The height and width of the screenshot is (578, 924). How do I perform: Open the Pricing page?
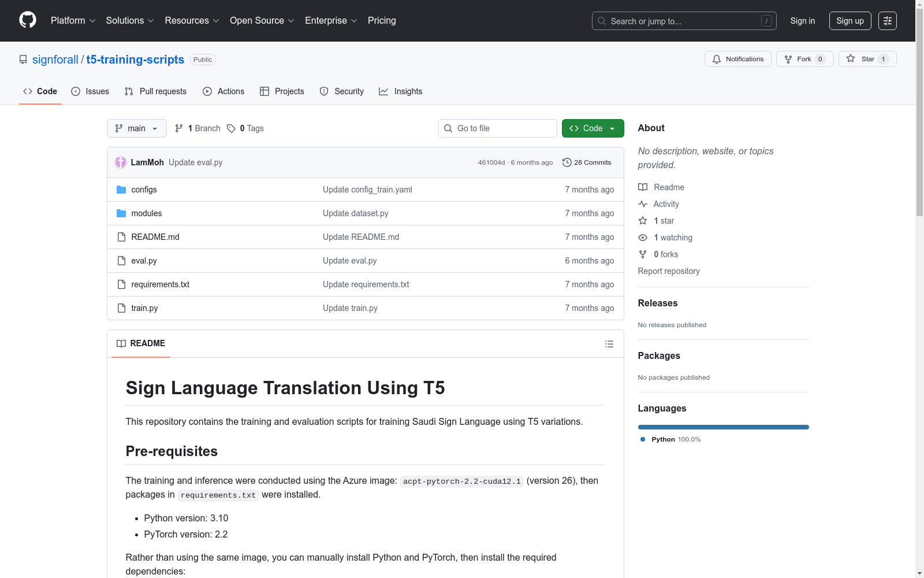382,21
